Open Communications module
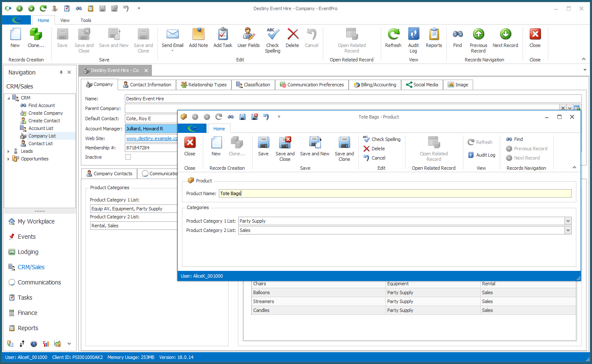 pos(39,282)
